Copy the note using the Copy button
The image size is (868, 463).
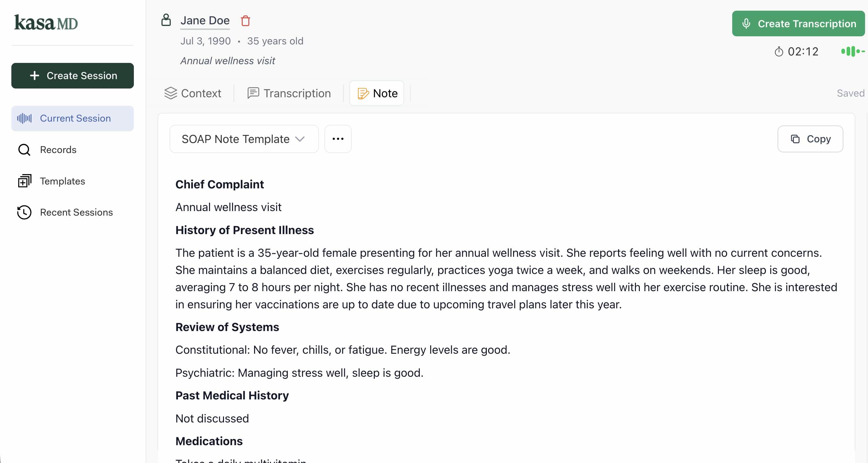(810, 139)
